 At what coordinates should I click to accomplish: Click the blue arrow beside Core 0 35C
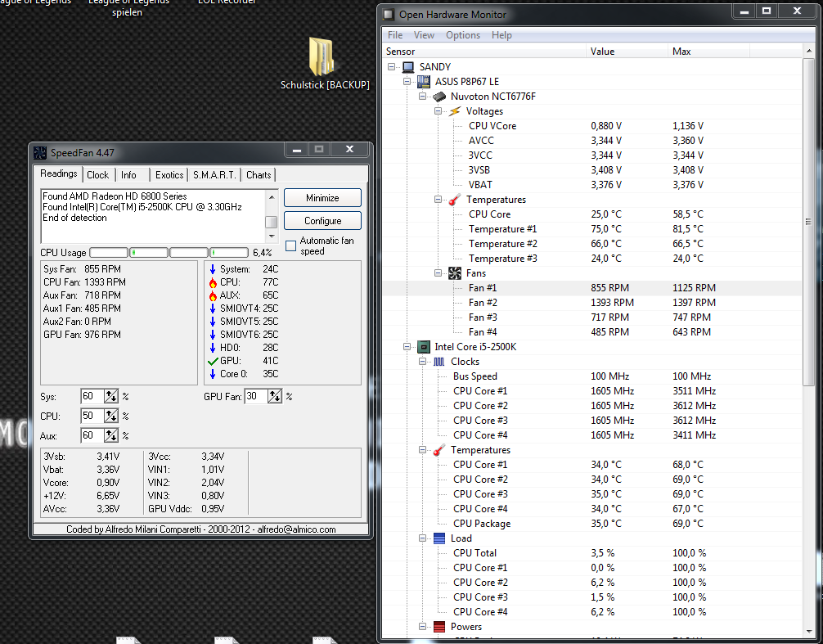[x=213, y=374]
